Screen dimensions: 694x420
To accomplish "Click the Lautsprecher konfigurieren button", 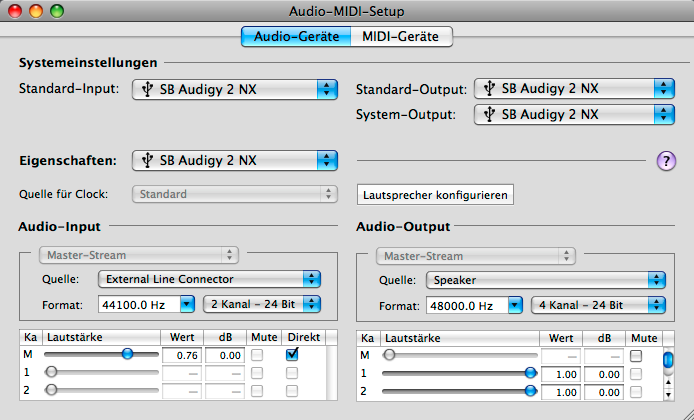I will [435, 195].
